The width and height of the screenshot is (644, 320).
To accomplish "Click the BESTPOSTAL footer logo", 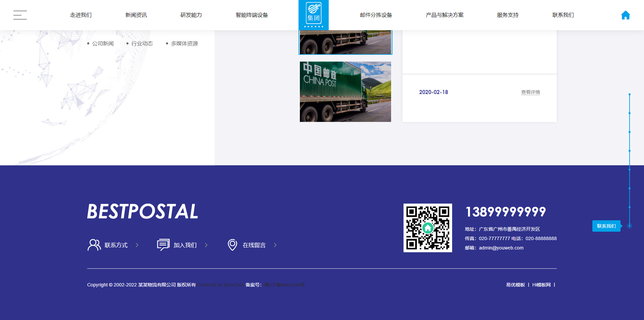I will [143, 212].
